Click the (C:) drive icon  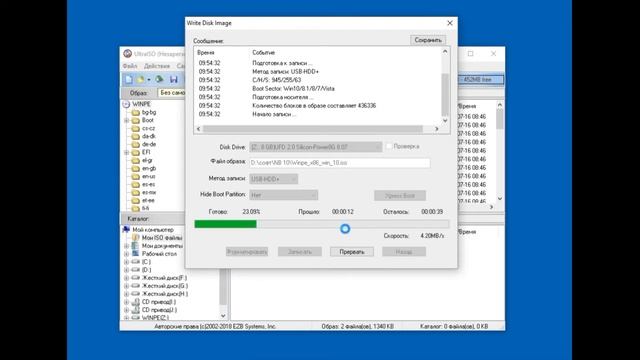click(x=136, y=262)
